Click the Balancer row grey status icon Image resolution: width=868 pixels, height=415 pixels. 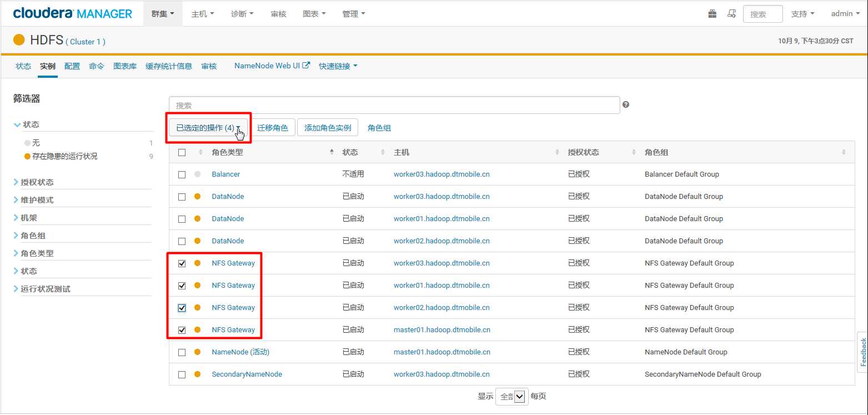click(197, 174)
